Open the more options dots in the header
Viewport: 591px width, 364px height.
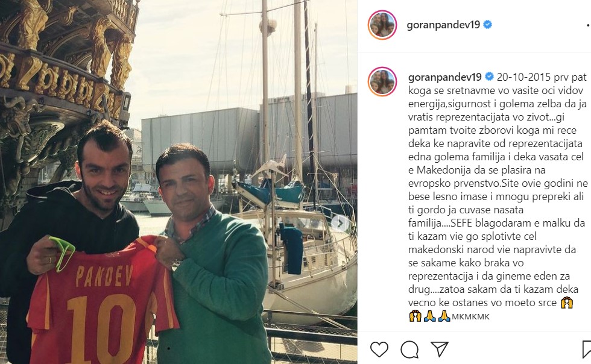(x=589, y=26)
